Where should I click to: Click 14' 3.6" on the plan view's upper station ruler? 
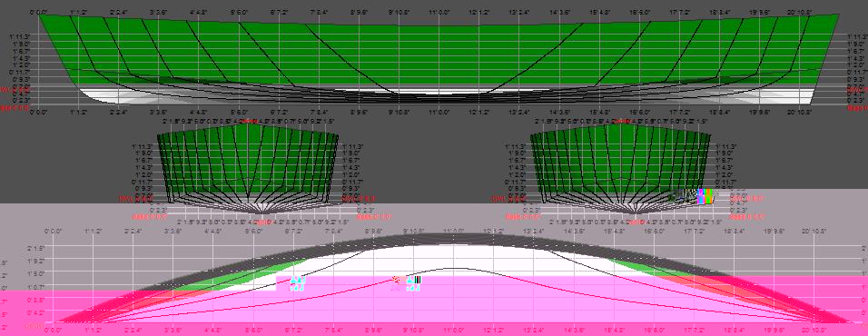pos(574,231)
